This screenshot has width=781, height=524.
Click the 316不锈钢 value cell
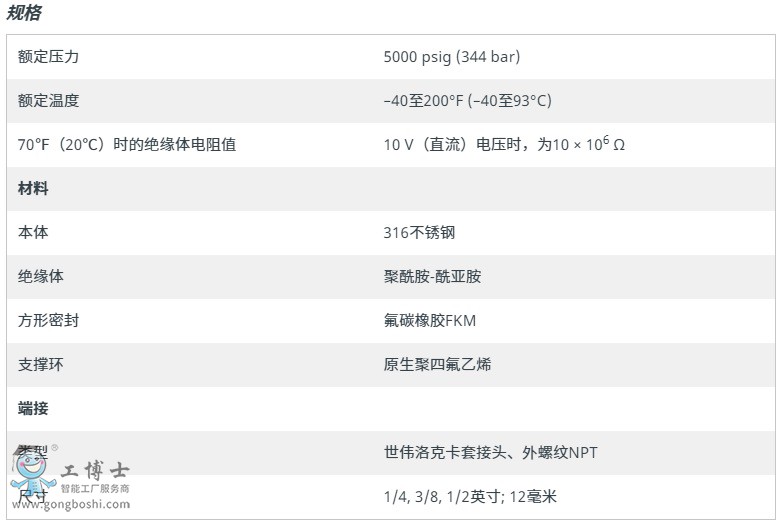tap(419, 233)
